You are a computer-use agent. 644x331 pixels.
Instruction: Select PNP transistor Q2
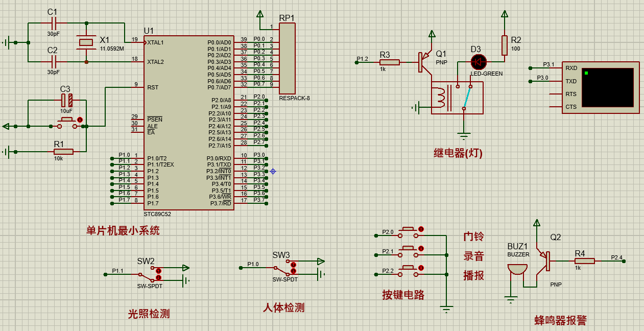tap(543, 262)
